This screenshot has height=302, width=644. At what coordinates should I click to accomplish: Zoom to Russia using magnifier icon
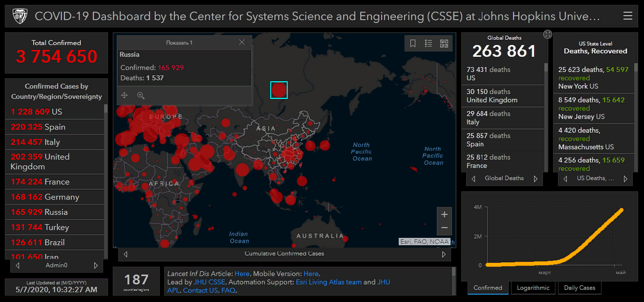(x=141, y=95)
